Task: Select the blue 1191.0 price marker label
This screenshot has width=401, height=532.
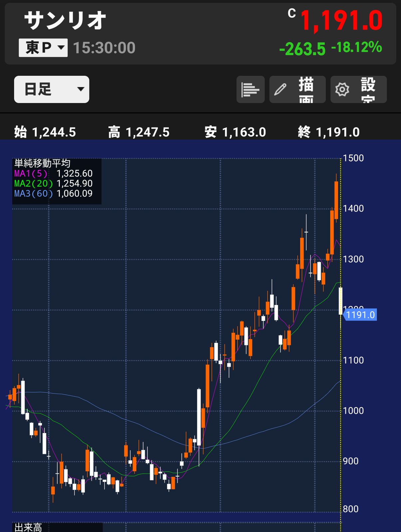Action: coord(359,315)
